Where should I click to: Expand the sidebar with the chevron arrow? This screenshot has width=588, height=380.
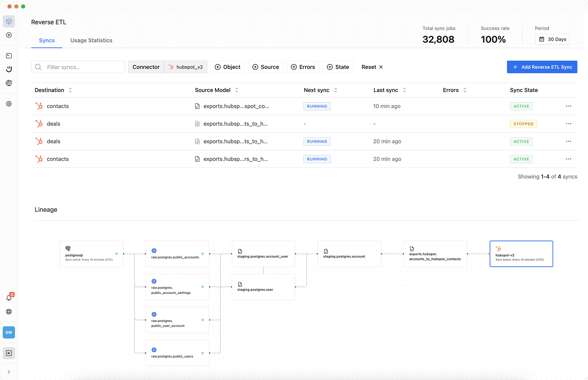click(9, 372)
